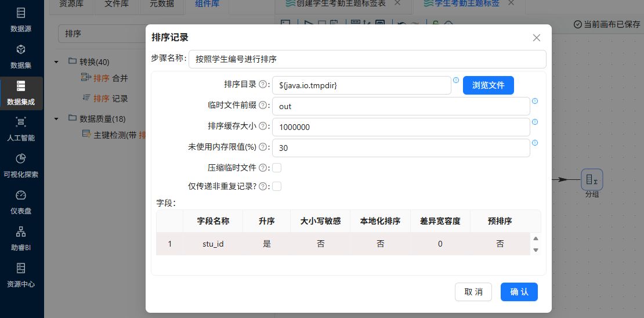Collapse the 数据质量(18) tree group
Viewport: 644px width, 318px height.
[x=56, y=119]
